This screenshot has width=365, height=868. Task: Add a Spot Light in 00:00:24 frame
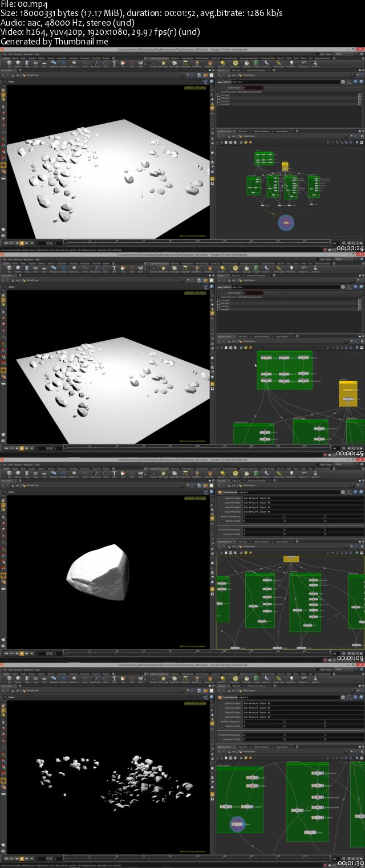pyautogui.click(x=175, y=63)
